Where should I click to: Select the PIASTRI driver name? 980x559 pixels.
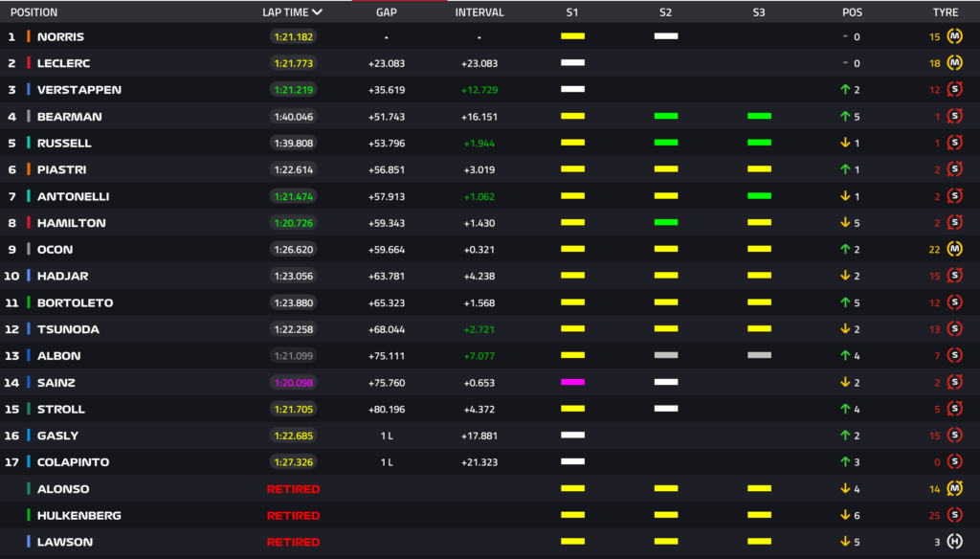(60, 169)
